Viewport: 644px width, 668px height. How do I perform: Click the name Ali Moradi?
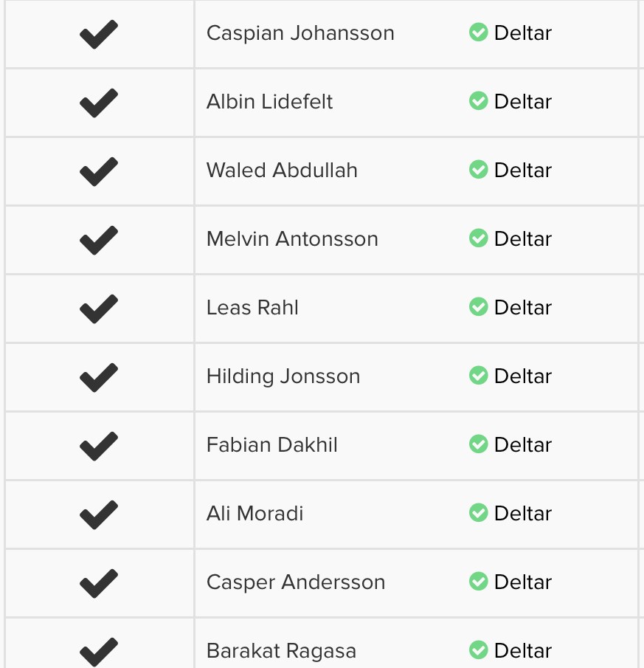pos(255,514)
